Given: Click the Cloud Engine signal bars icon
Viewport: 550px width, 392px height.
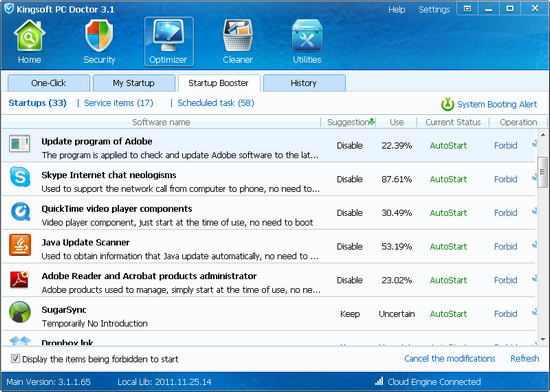Looking at the screenshot, I should 379,381.
